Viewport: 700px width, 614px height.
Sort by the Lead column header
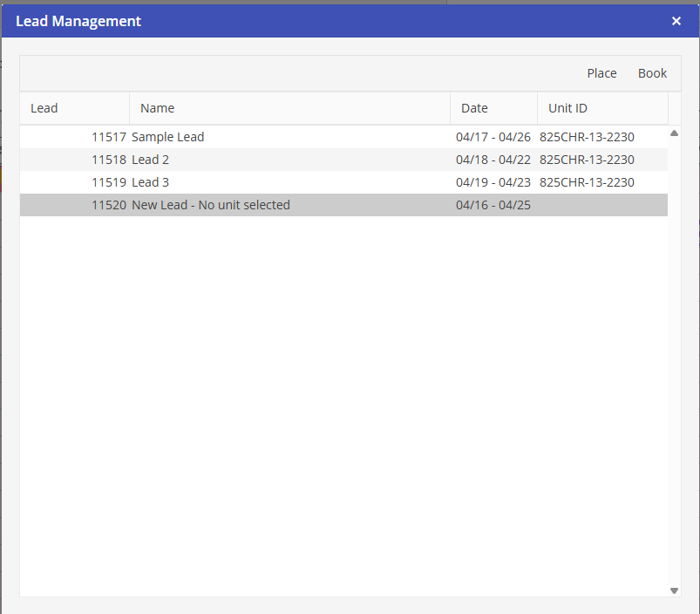click(x=44, y=108)
